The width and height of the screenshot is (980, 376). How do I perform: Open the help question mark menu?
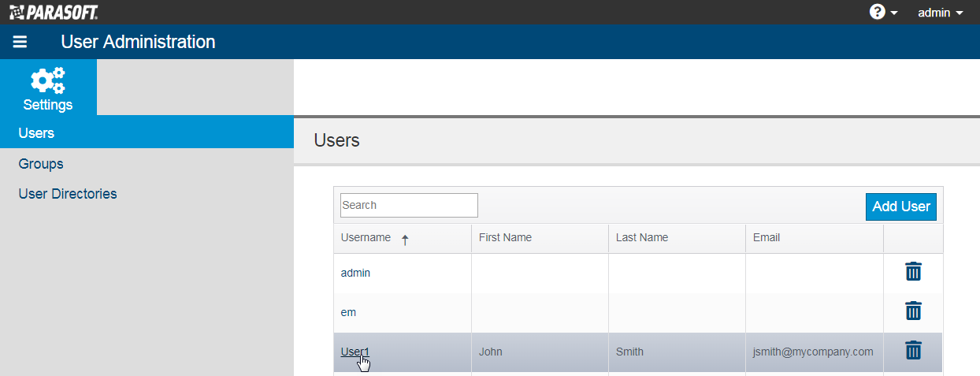883,13
